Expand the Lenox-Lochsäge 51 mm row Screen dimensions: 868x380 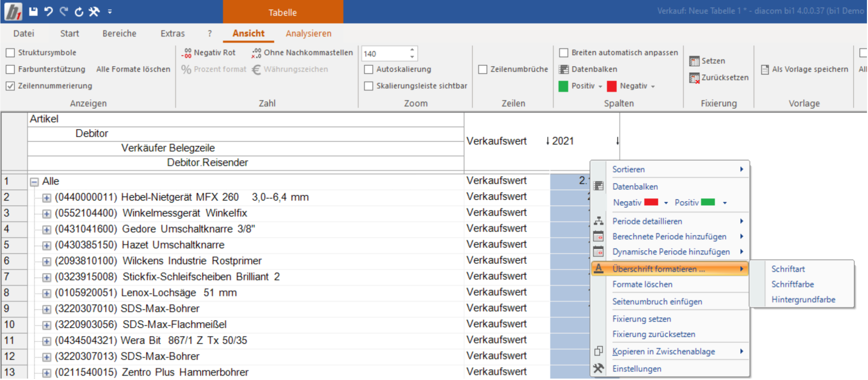coord(47,294)
